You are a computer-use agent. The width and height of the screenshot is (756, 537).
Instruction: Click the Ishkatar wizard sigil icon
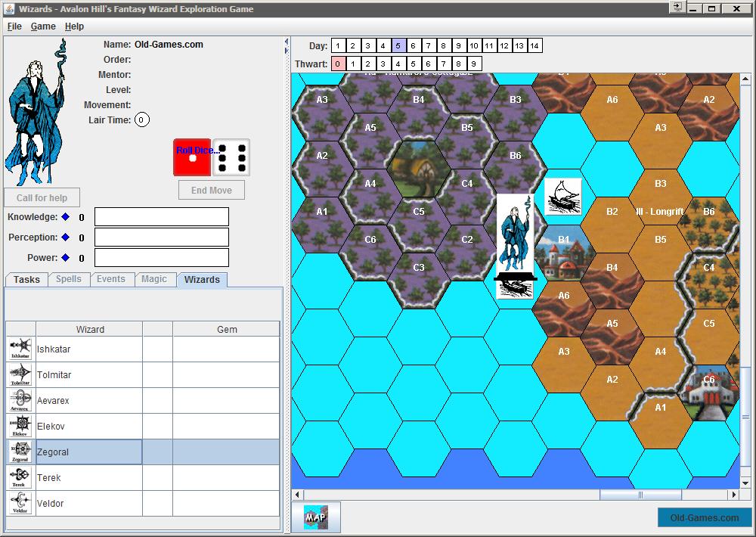[x=20, y=349]
